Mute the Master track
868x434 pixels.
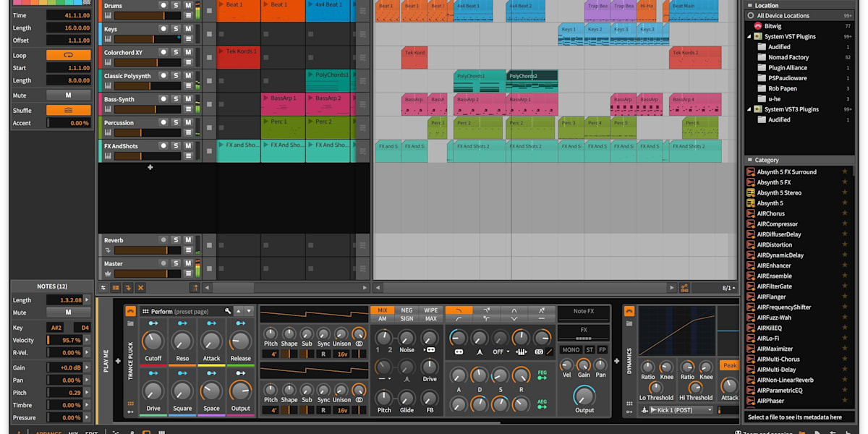click(x=188, y=263)
